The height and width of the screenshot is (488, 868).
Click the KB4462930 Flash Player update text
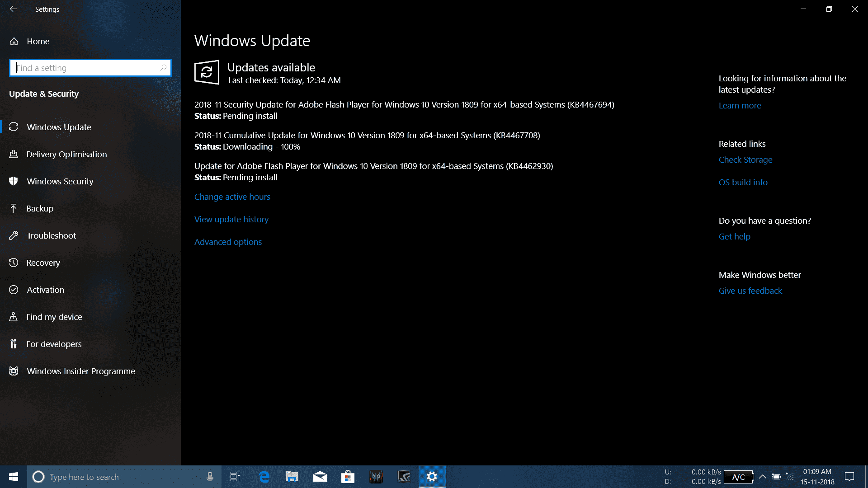[x=373, y=166]
